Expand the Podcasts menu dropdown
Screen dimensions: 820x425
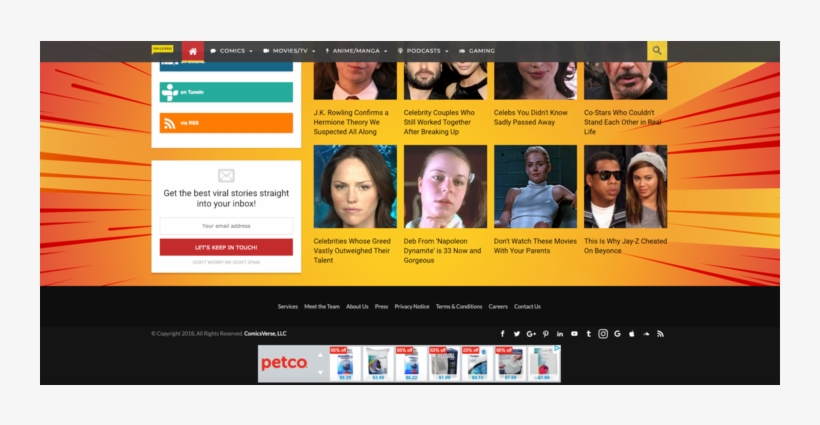pyautogui.click(x=423, y=51)
